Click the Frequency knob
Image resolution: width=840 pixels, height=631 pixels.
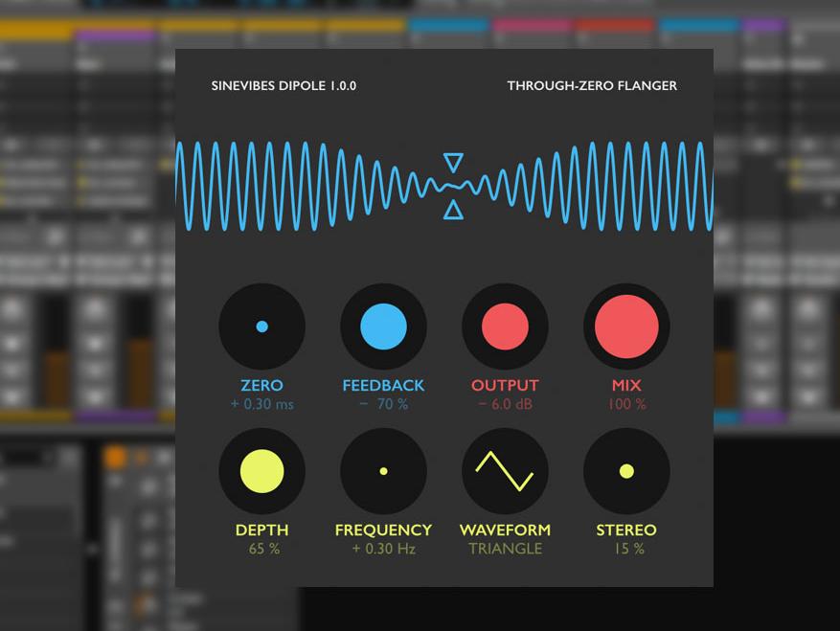pyautogui.click(x=383, y=471)
